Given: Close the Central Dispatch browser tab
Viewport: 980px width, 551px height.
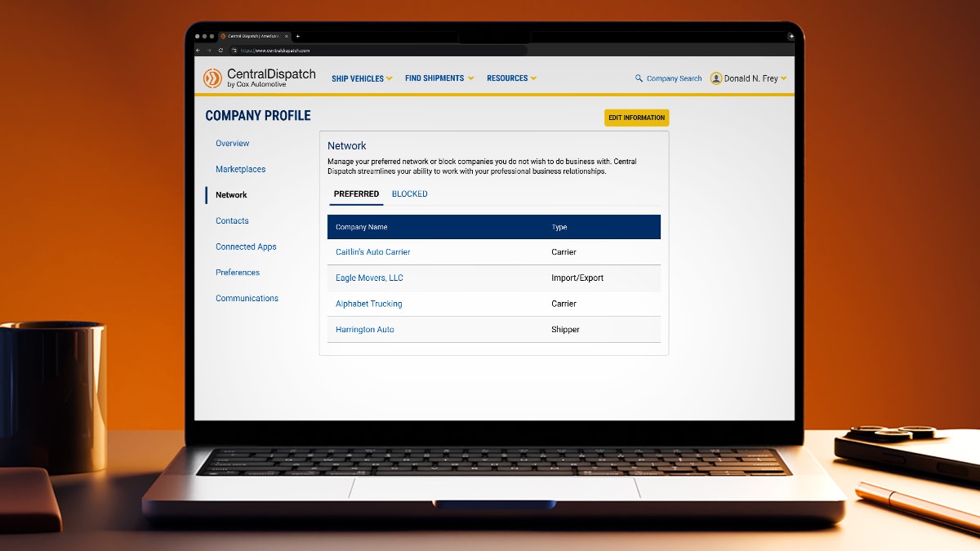Looking at the screenshot, I should coord(286,37).
